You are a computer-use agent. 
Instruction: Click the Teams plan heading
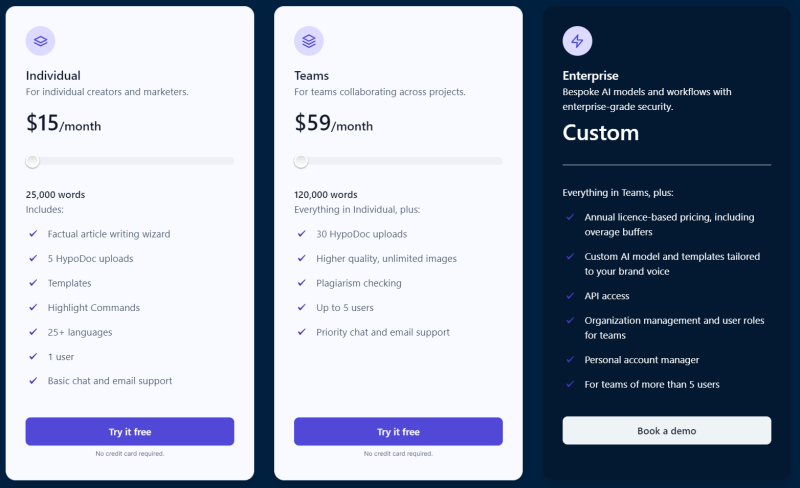point(311,76)
